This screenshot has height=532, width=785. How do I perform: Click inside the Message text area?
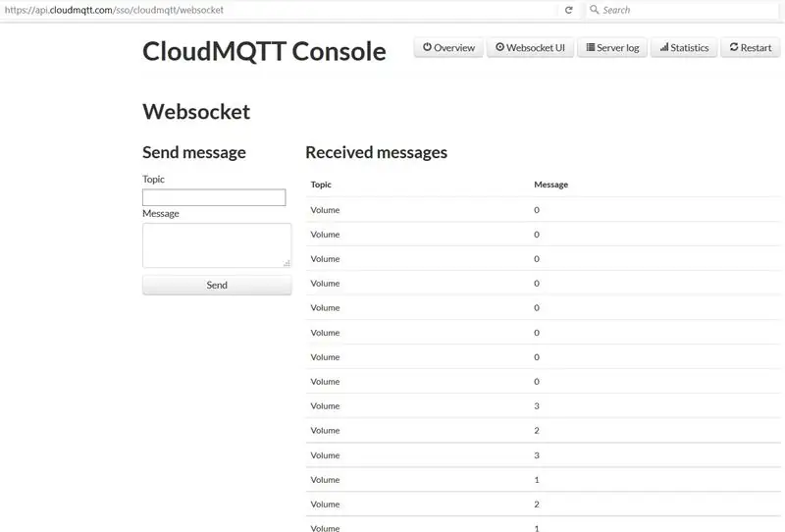click(x=217, y=245)
